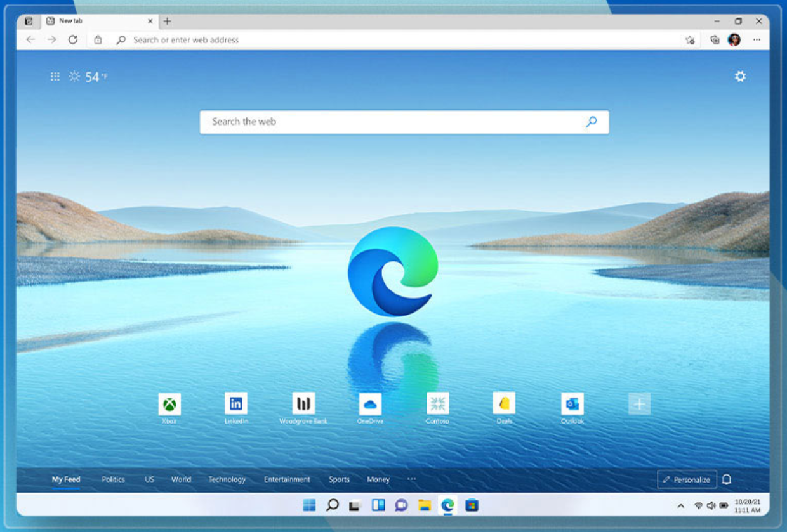The image size is (787, 532).
Task: Switch to Money feed tab
Action: (x=378, y=479)
